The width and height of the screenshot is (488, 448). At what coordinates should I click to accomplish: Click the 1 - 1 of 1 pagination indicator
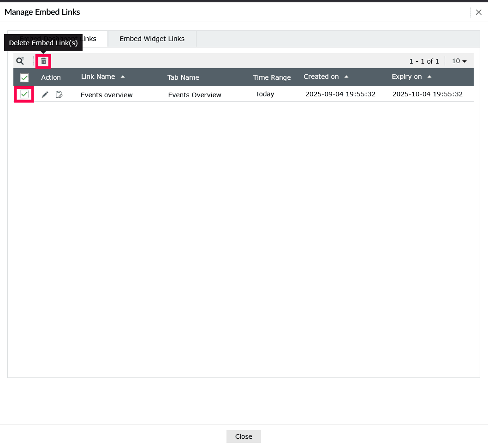click(424, 60)
